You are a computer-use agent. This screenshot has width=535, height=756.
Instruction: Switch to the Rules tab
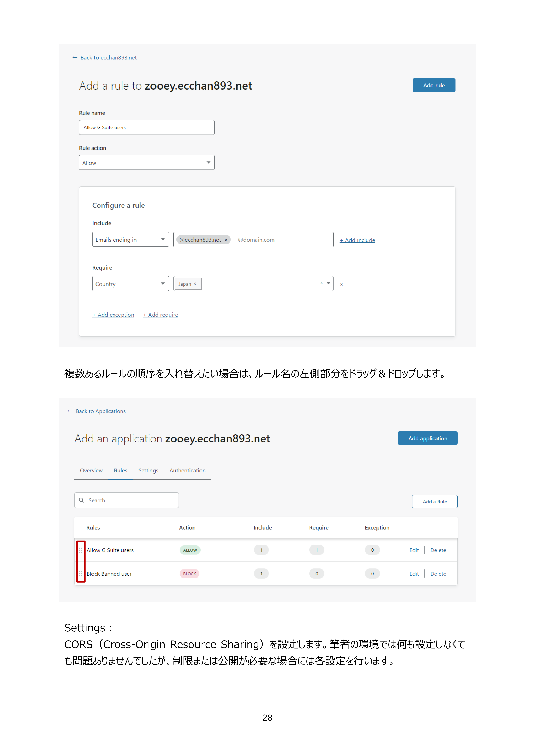tap(121, 471)
